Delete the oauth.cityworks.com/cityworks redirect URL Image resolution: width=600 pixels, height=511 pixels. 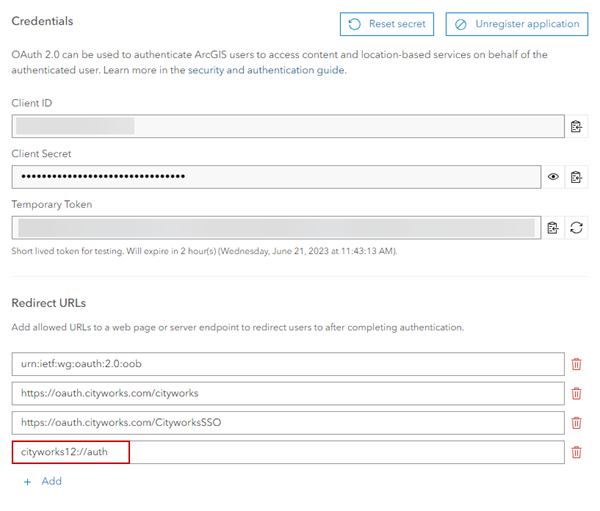coord(576,393)
